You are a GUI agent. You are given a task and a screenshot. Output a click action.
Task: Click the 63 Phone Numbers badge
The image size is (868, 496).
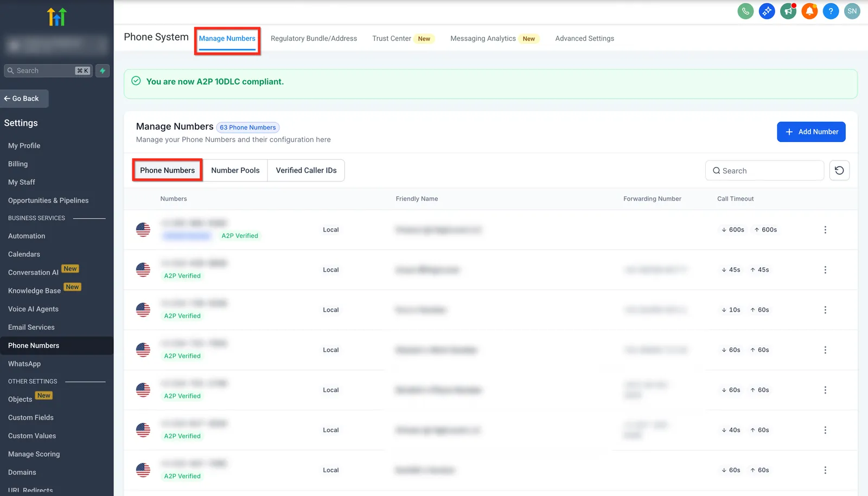tap(248, 127)
